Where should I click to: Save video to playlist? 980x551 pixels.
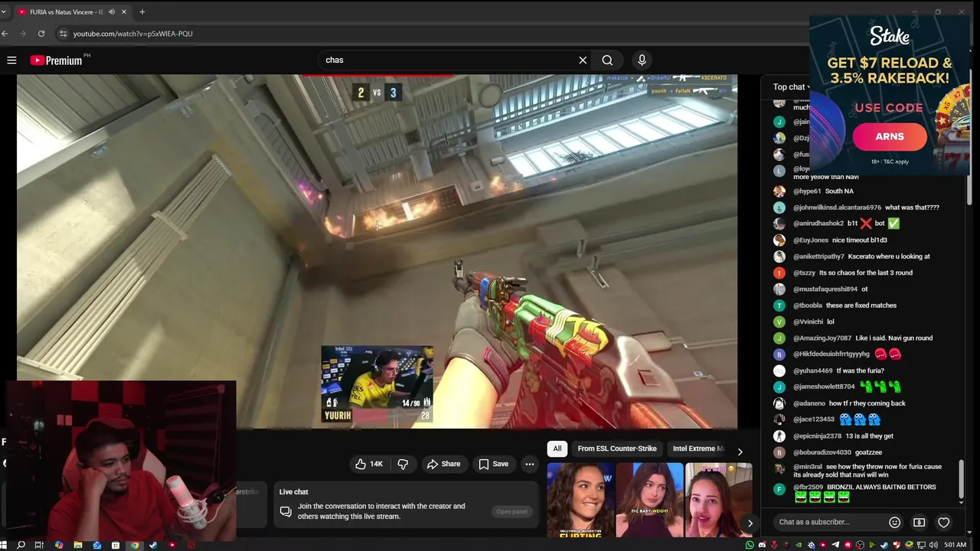point(494,464)
